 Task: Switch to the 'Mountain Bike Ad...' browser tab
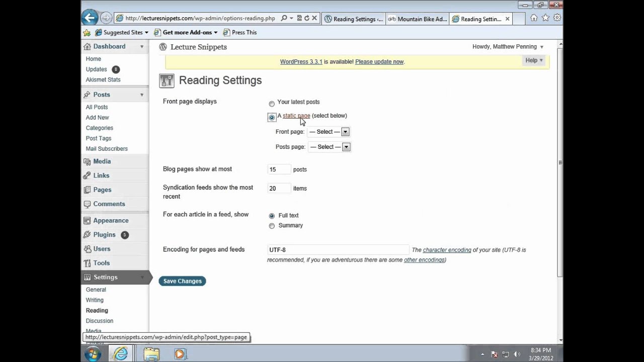417,19
